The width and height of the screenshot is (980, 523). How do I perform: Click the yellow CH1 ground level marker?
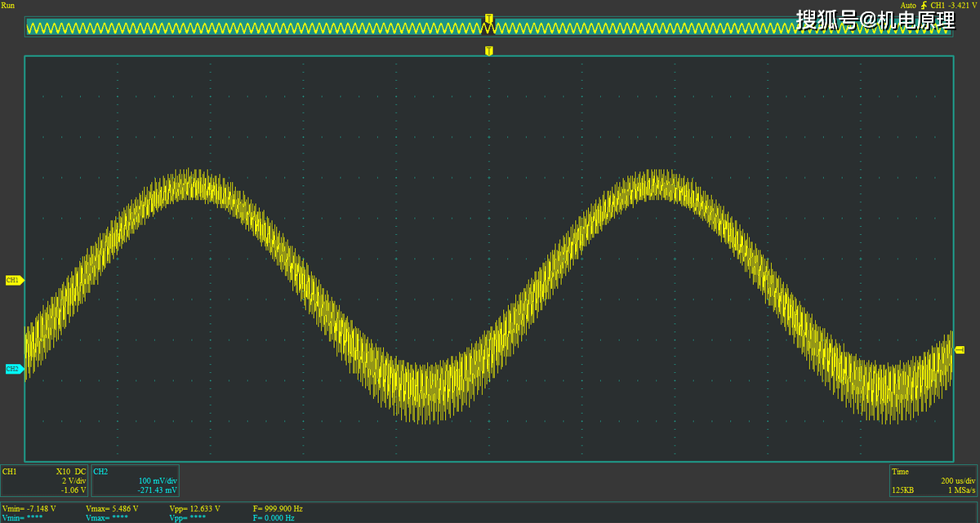(x=14, y=280)
